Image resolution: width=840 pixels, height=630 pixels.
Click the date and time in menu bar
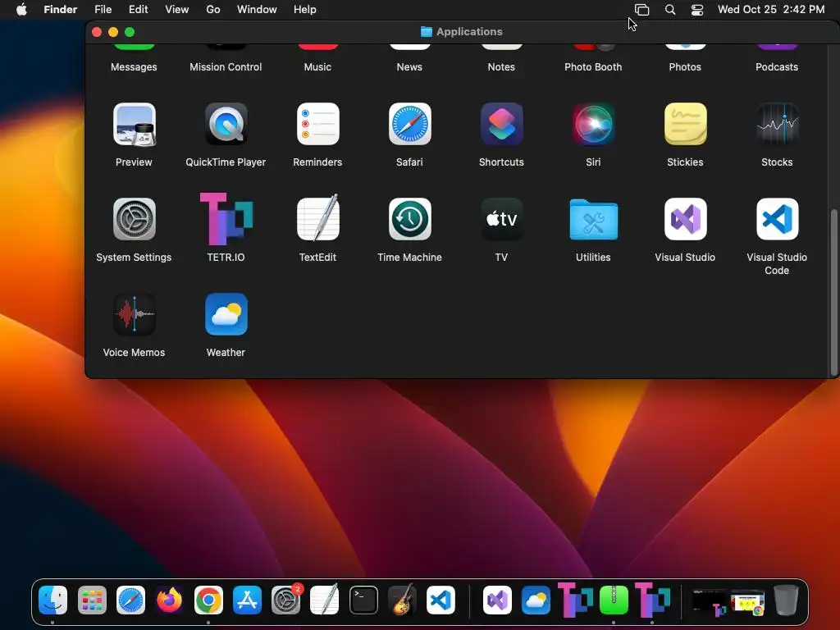[x=771, y=10]
